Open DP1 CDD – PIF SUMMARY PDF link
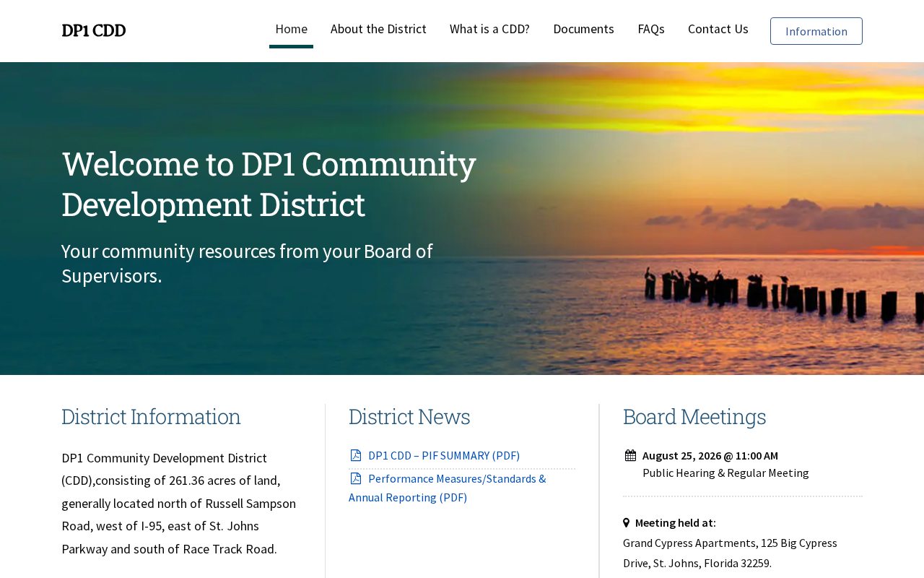924x578 pixels. click(443, 455)
